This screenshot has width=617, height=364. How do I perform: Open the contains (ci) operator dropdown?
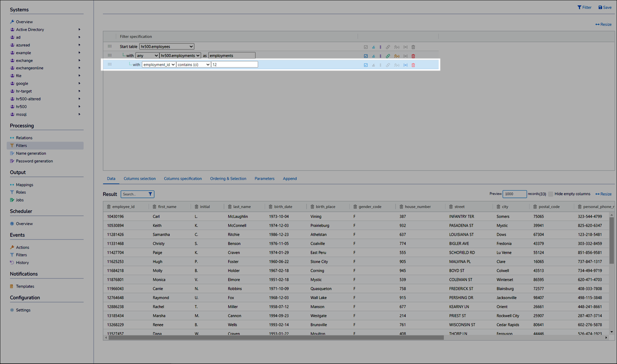[x=193, y=65]
